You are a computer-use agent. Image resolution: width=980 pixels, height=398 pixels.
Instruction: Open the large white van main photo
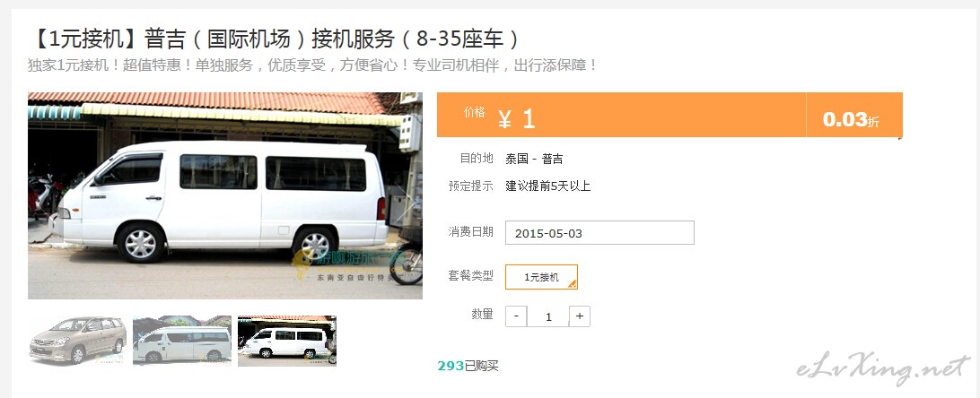pos(225,196)
